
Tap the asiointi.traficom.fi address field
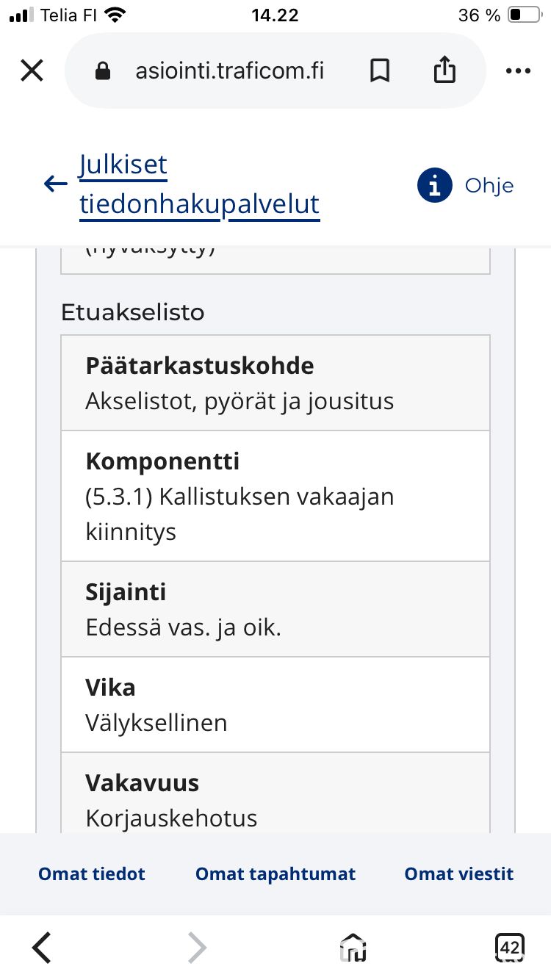230,71
